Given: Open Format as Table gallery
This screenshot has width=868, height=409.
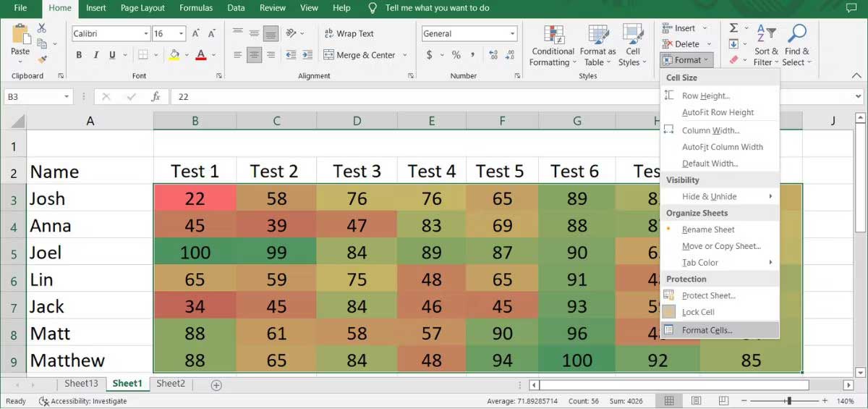Looking at the screenshot, I should pyautogui.click(x=597, y=46).
